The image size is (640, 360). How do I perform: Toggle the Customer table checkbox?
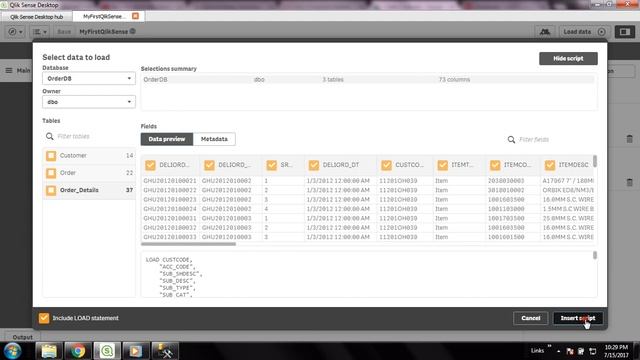pyautogui.click(x=51, y=156)
